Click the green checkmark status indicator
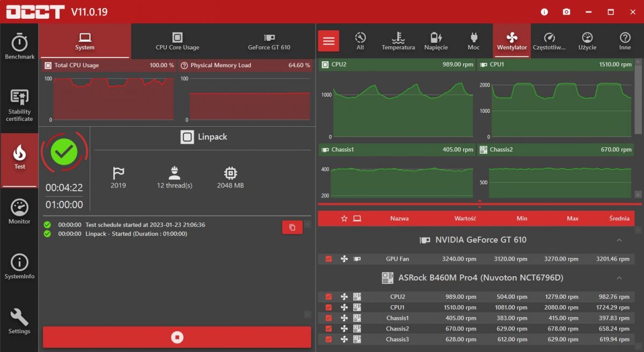 pos(64,153)
